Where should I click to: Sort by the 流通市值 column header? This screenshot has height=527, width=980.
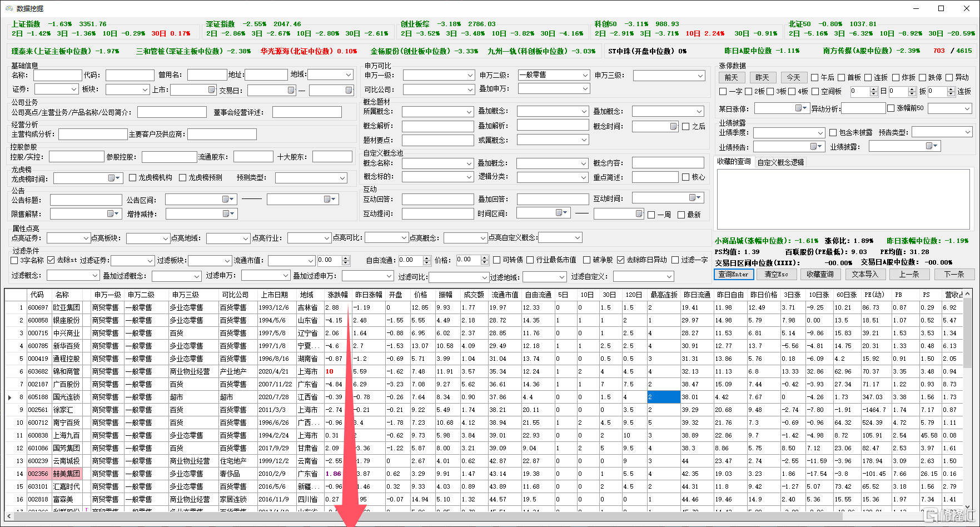pyautogui.click(x=505, y=295)
